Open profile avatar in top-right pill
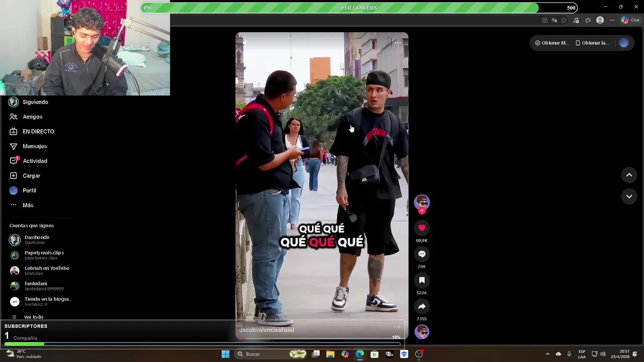644x362 pixels. point(624,43)
